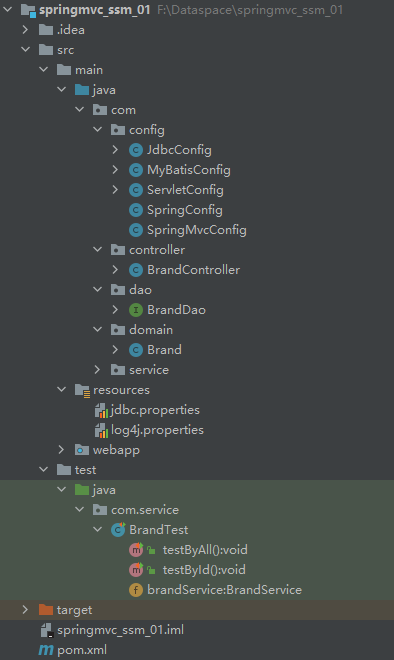The height and width of the screenshot is (660, 394).
Task: Click the JdbcConfig class icon
Action: (x=136, y=150)
